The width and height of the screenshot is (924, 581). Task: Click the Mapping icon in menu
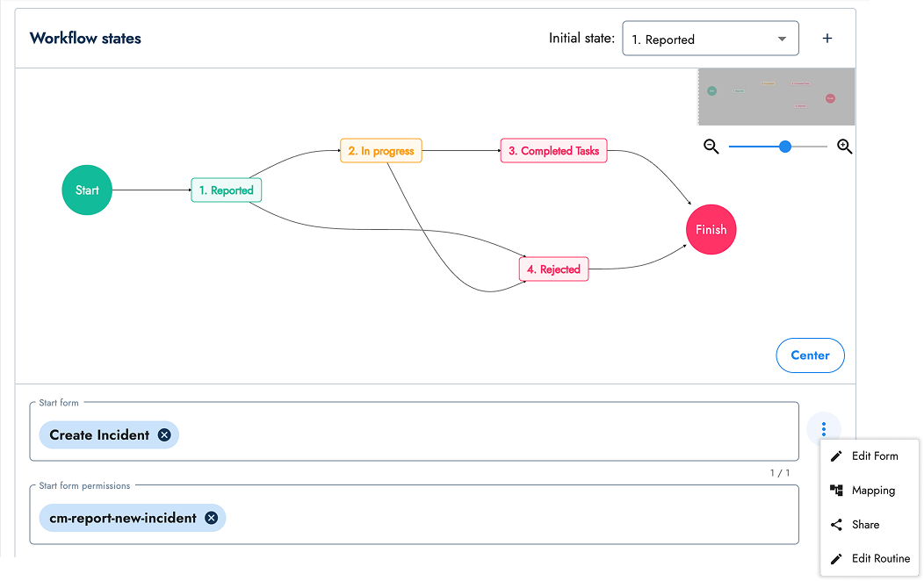pos(836,491)
